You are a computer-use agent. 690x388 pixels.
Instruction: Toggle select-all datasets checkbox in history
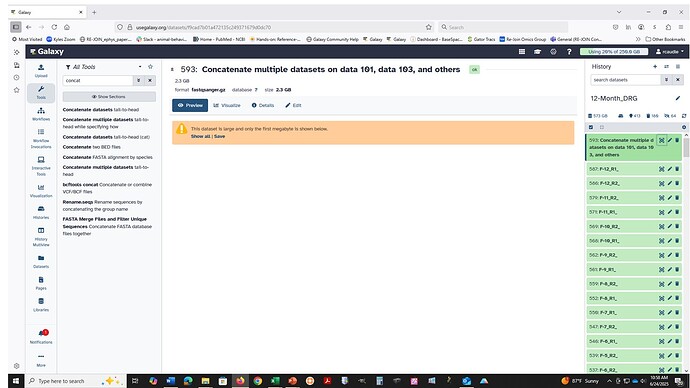click(x=591, y=127)
